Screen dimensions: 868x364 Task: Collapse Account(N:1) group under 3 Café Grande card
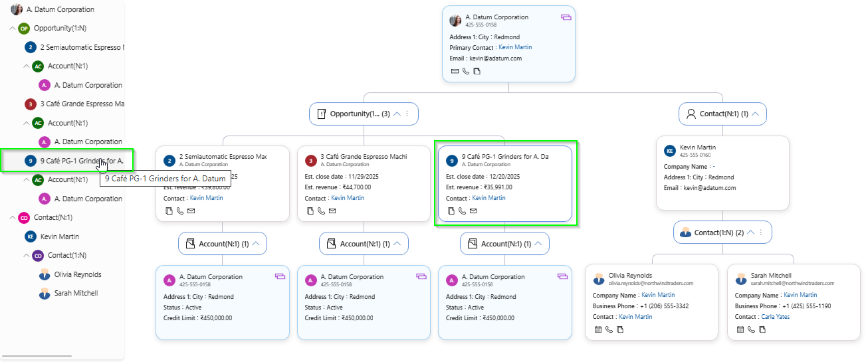[397, 244]
